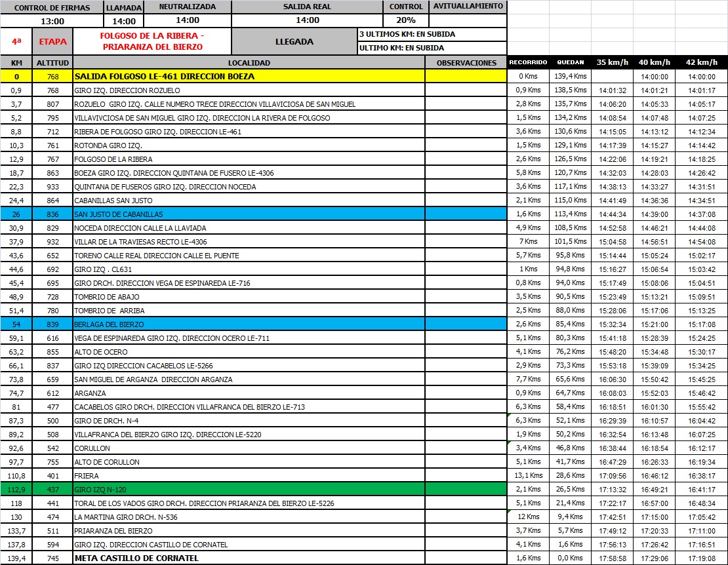Select the yellow SALIDA FOLGOSO LE-461 cell
Image resolution: width=728 pixels, height=565 pixels.
point(248,77)
